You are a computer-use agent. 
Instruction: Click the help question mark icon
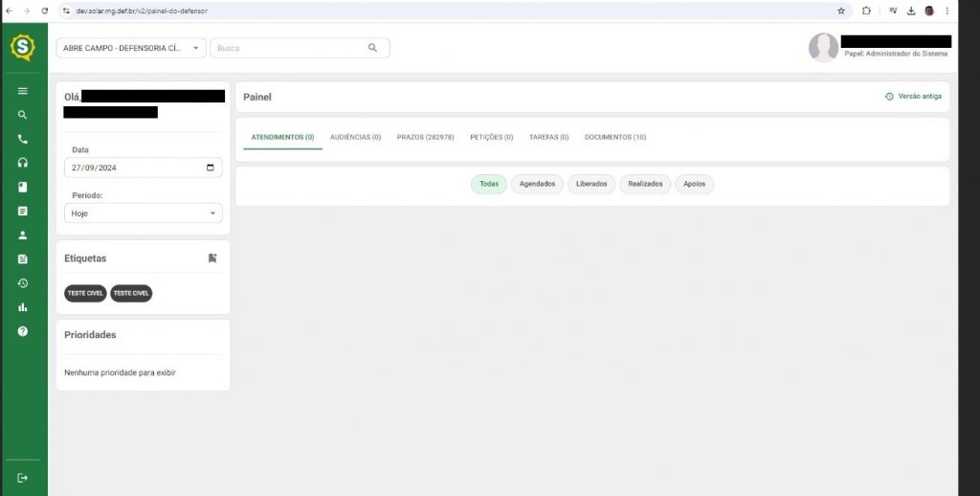point(23,331)
